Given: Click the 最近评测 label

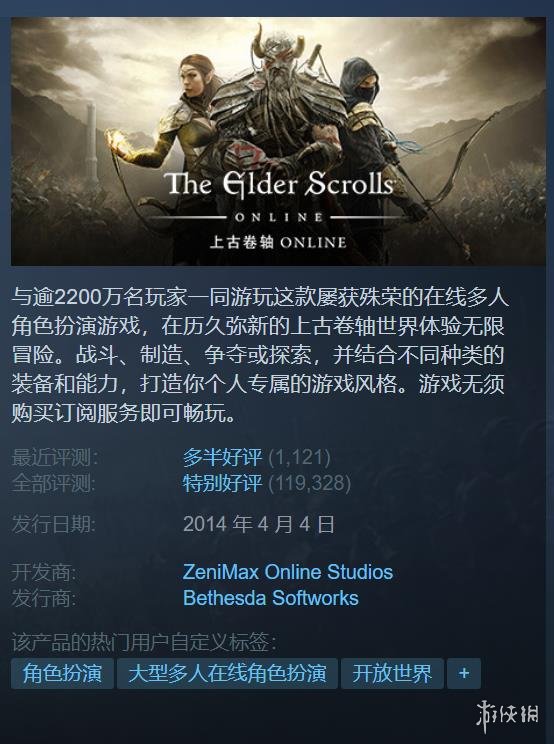Looking at the screenshot, I should (55, 457).
